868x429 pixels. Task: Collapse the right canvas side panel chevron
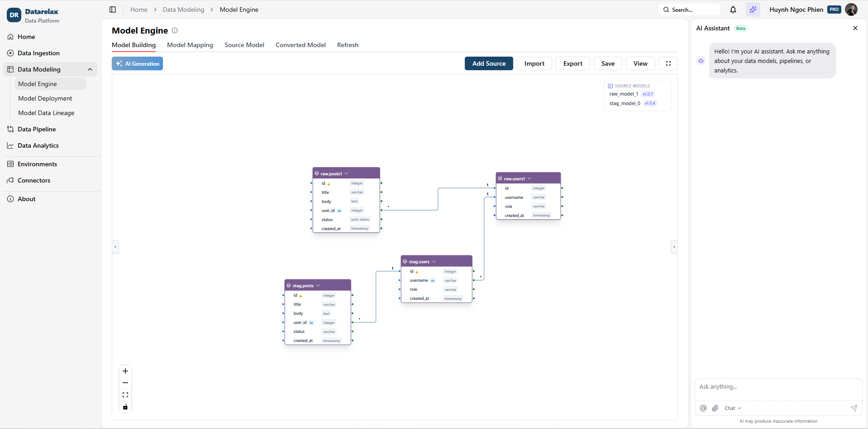[x=674, y=247]
